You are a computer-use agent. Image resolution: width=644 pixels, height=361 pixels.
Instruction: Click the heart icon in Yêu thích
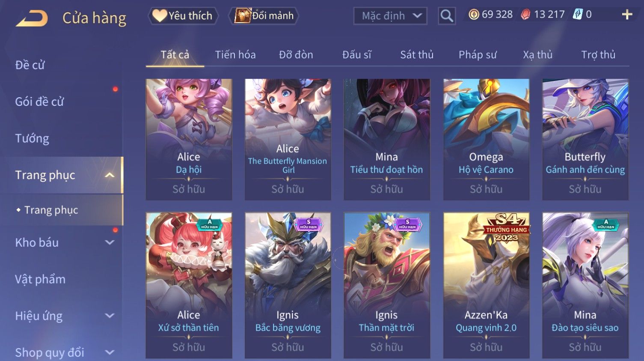coord(160,16)
